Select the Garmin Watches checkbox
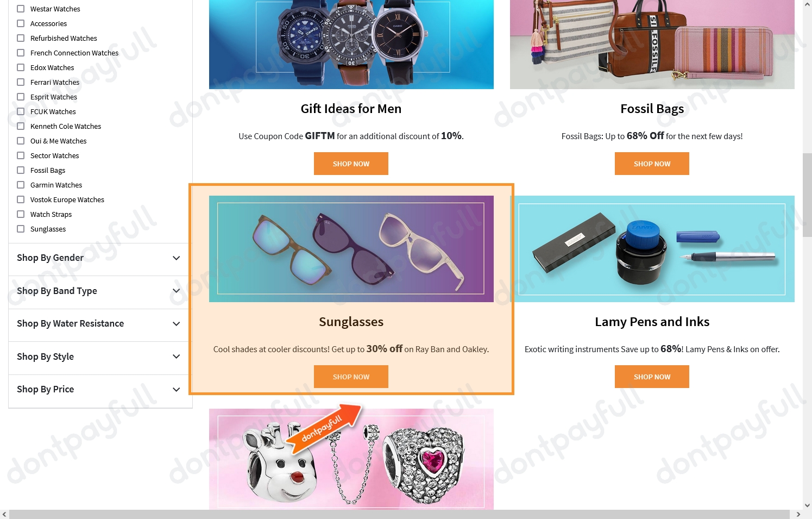This screenshot has height=519, width=812. click(21, 185)
